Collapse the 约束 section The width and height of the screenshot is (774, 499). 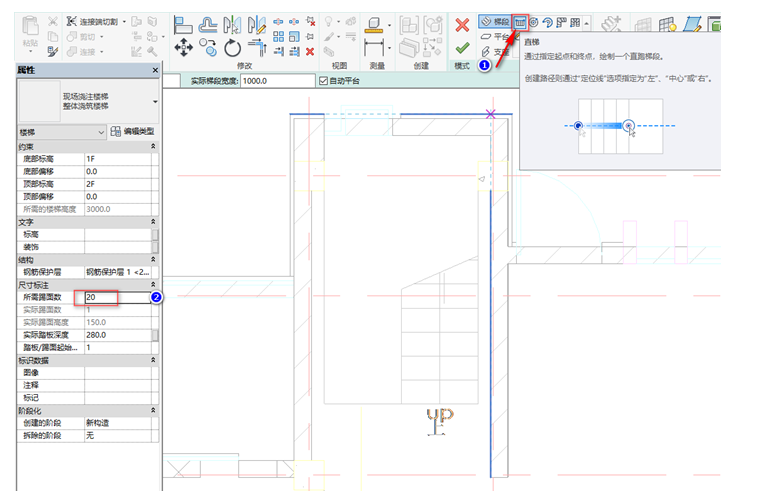pyautogui.click(x=153, y=146)
